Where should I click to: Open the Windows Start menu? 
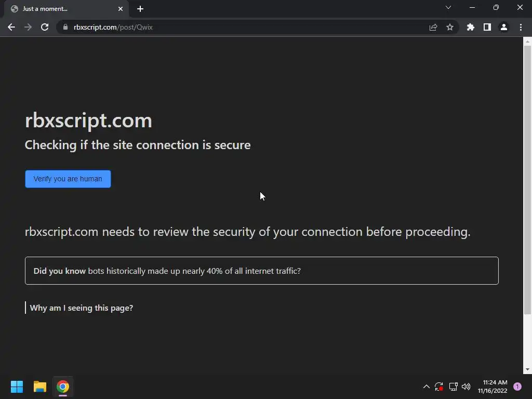click(x=17, y=387)
